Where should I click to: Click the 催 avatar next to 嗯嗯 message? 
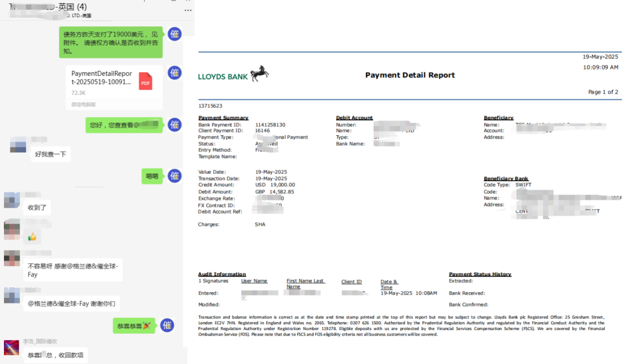click(x=174, y=176)
